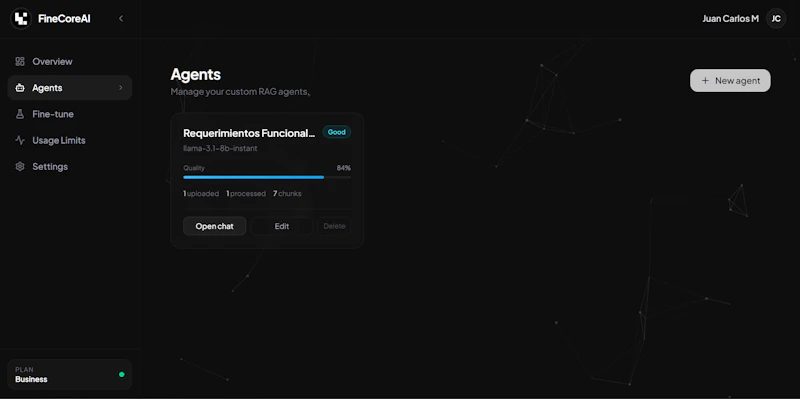Open Usage Limits page
Screen dimensions: 800x399
click(70, 140)
